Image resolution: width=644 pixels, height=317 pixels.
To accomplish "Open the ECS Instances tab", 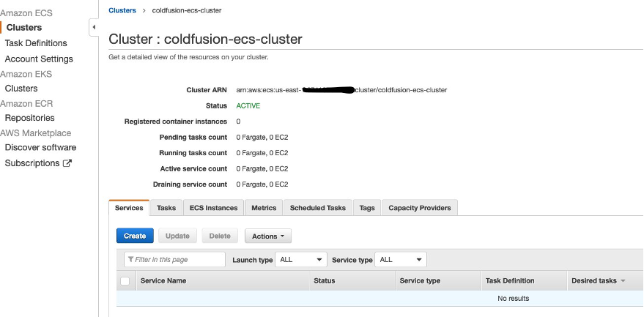I will coord(213,208).
